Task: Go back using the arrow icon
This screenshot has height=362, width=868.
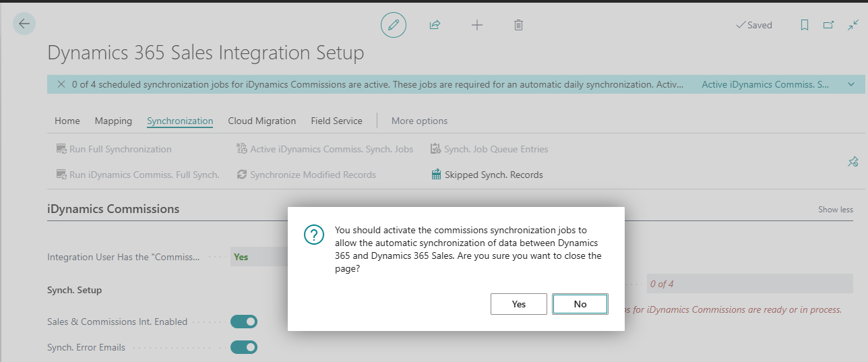Action: point(24,24)
